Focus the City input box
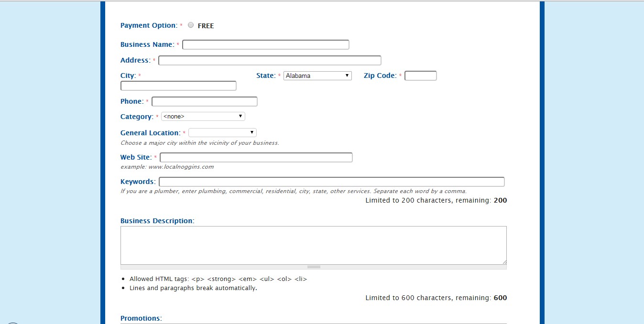 [x=178, y=86]
